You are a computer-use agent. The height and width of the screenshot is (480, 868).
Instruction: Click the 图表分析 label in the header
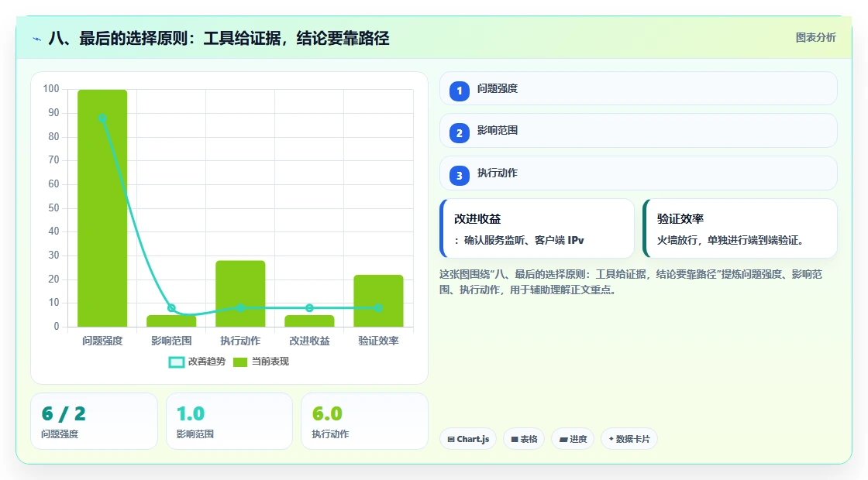(x=815, y=38)
